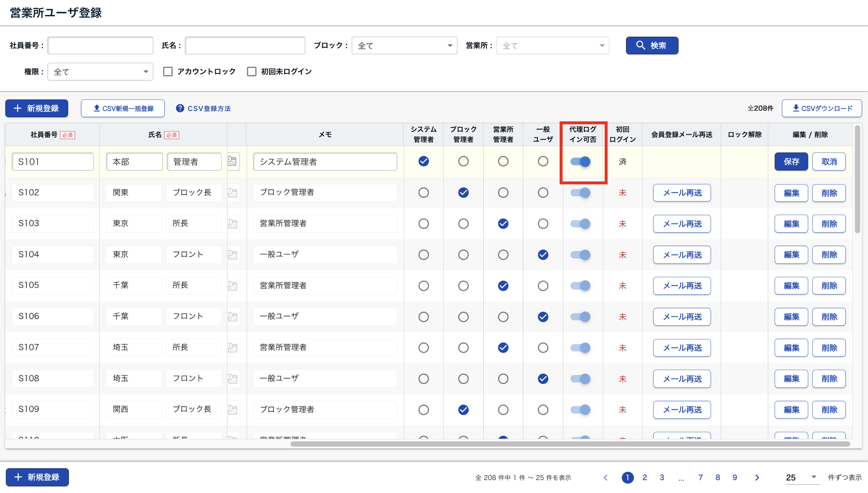Select ブロック管理者 radio for S101
868x493 pixels.
click(x=463, y=161)
